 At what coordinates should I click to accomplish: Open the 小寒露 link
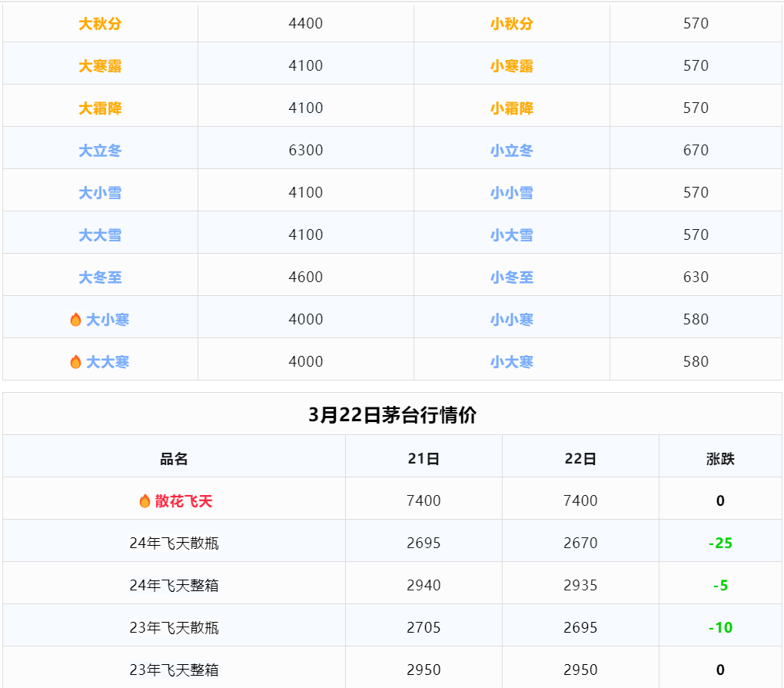click(511, 66)
